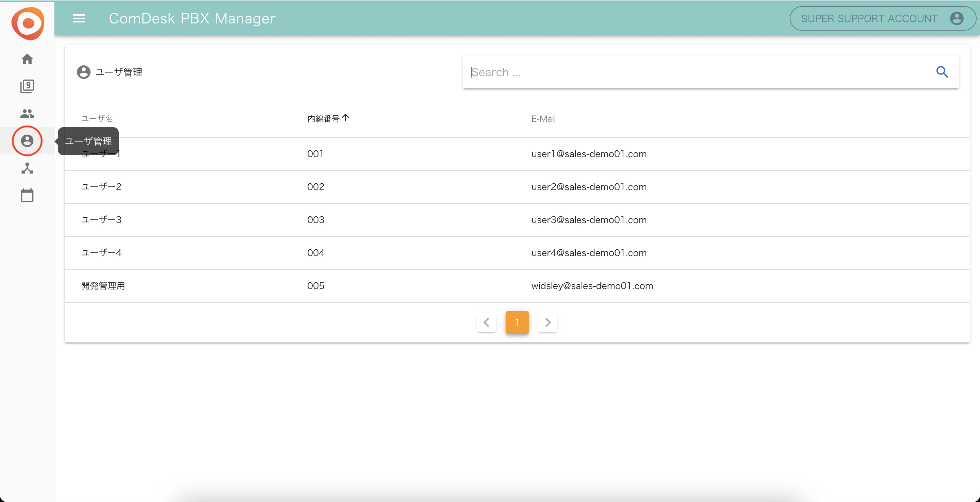
Task: Sort by E-Mail column header
Action: (543, 119)
